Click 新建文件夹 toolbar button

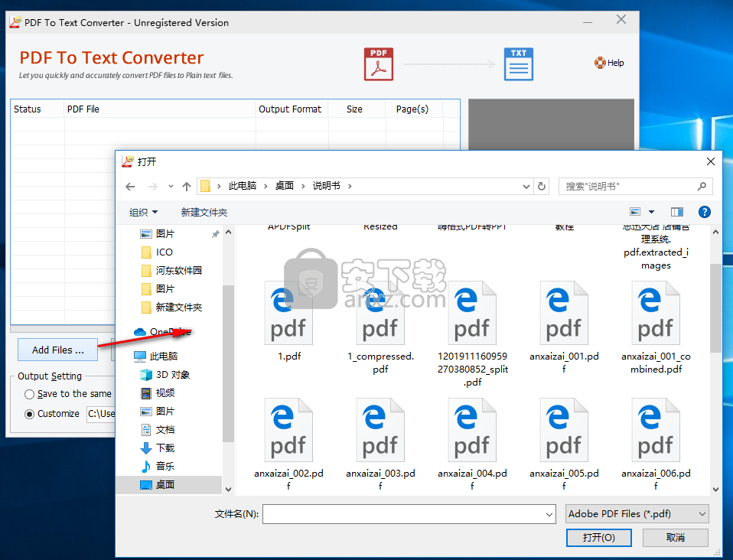tap(204, 212)
